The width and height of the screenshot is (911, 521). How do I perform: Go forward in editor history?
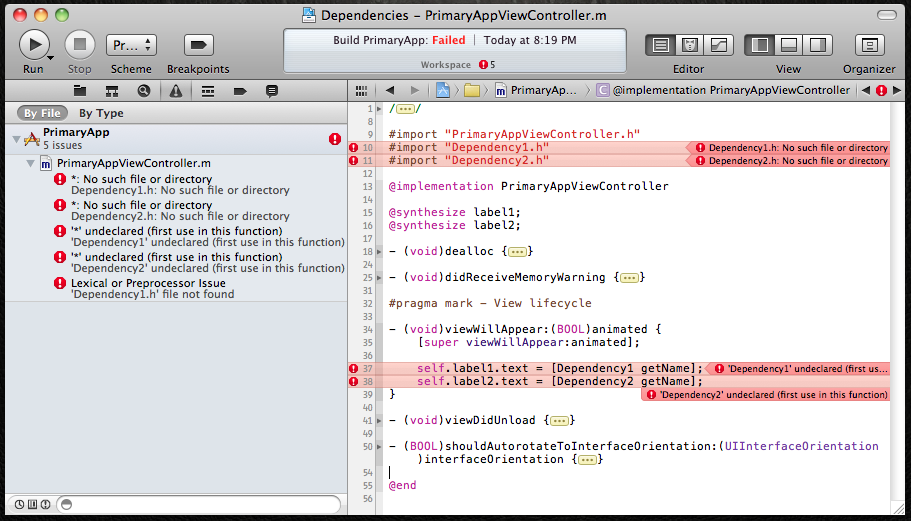coord(414,91)
